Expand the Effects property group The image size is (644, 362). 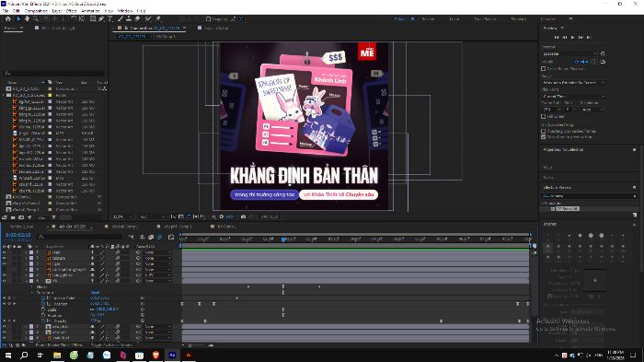pos(32,286)
